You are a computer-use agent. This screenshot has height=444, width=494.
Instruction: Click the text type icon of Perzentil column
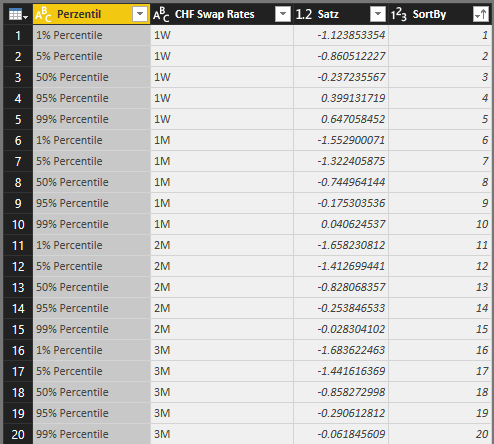pos(43,15)
